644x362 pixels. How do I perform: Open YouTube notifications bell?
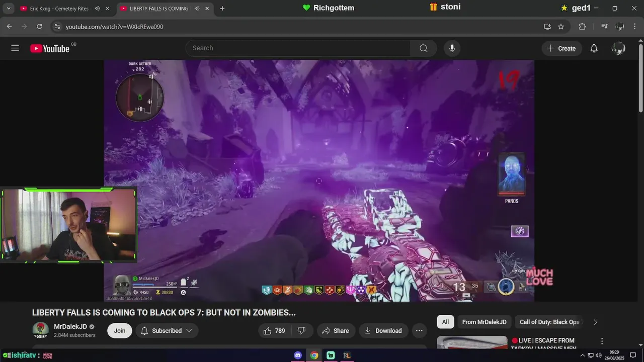[594, 48]
